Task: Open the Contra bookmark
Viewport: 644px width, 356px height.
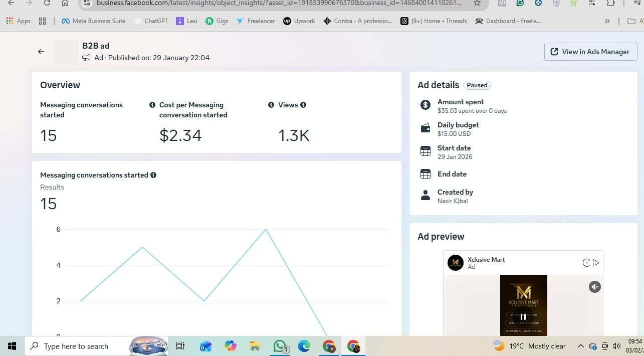Action: 358,21
